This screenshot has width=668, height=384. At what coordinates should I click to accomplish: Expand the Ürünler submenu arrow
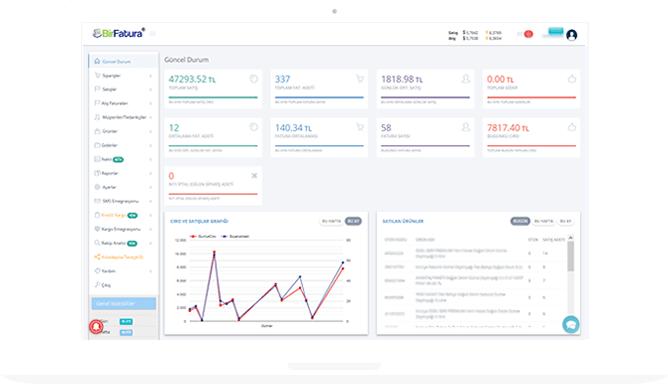150,132
